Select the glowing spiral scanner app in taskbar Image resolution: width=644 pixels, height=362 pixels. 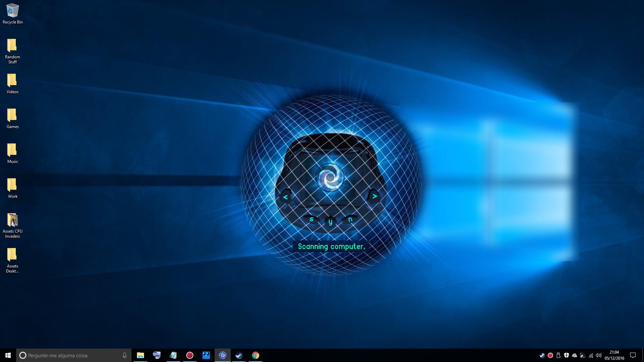coord(223,355)
